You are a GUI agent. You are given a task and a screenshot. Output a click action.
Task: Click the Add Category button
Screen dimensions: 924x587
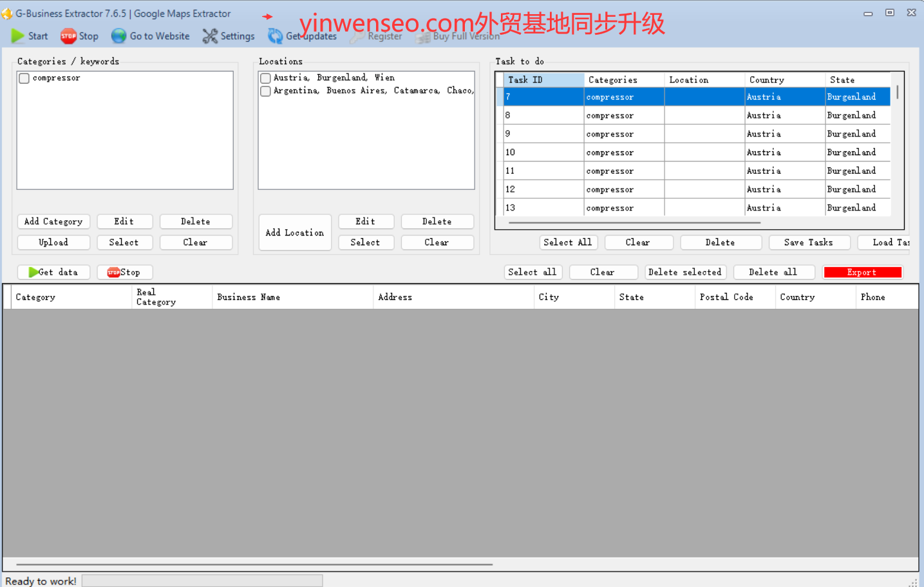point(53,221)
